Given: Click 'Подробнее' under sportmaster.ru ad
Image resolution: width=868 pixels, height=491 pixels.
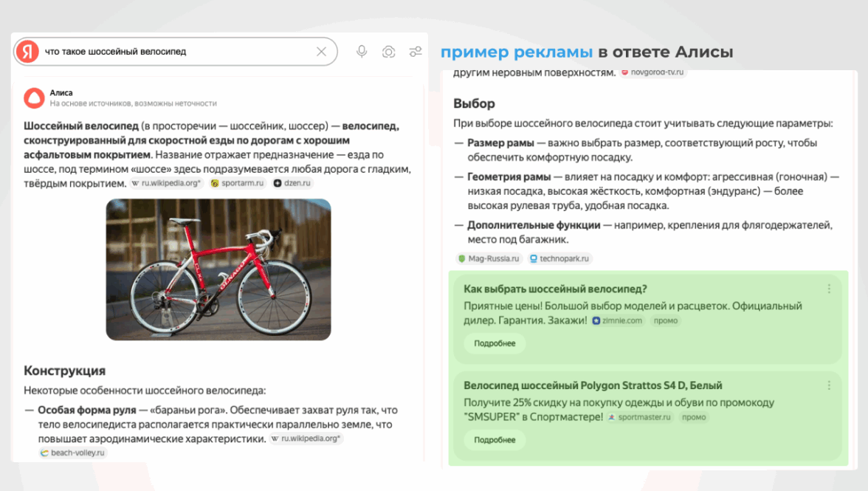Looking at the screenshot, I should pos(495,440).
